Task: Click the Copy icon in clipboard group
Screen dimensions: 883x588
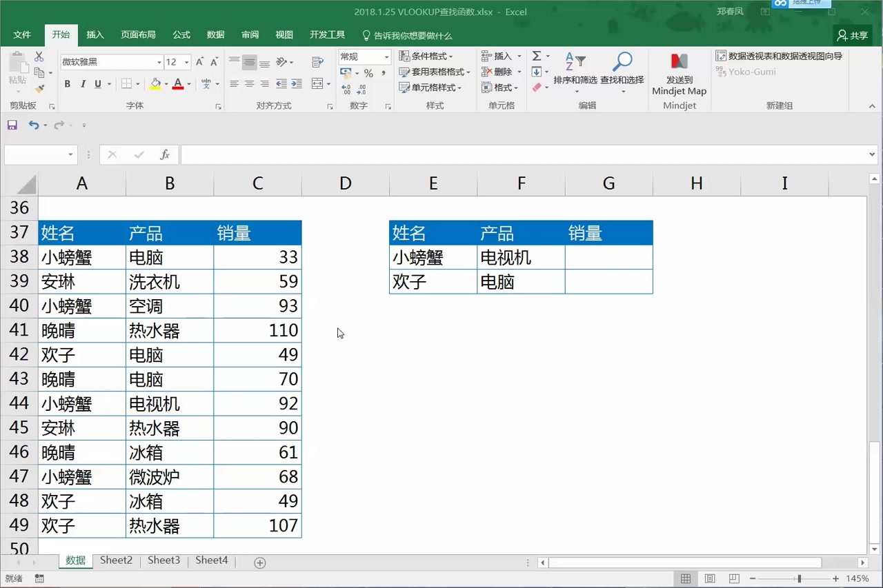Action: tap(39, 72)
